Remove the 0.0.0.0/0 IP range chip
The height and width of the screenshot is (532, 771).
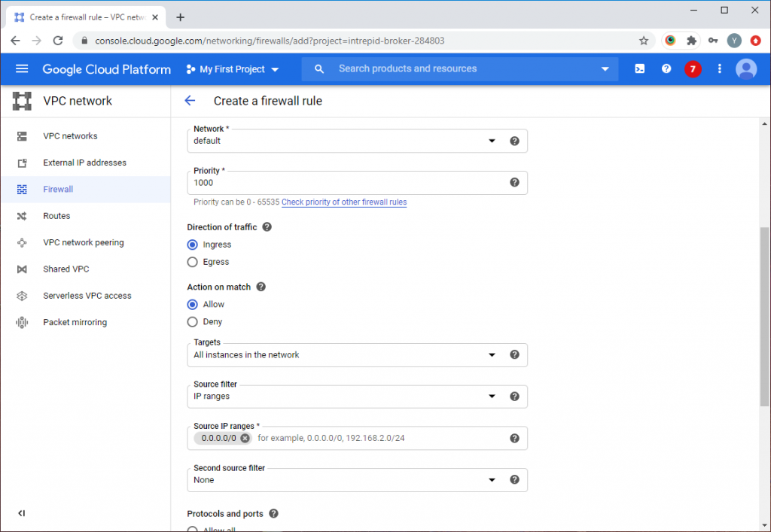(x=245, y=438)
